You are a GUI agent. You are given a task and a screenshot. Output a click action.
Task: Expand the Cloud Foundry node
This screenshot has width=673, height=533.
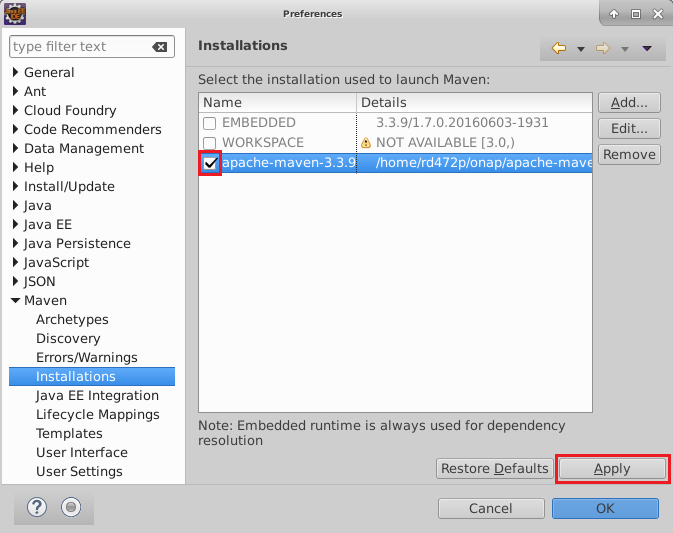click(x=15, y=110)
